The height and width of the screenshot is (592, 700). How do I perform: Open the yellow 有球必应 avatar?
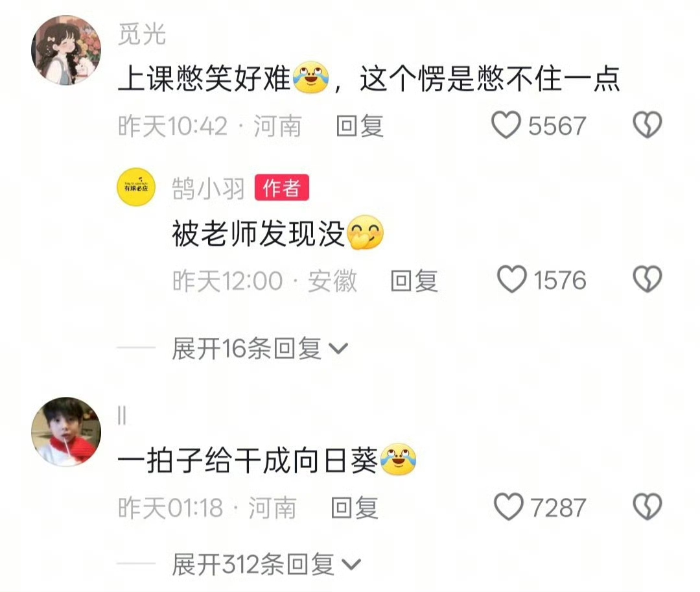(x=135, y=187)
